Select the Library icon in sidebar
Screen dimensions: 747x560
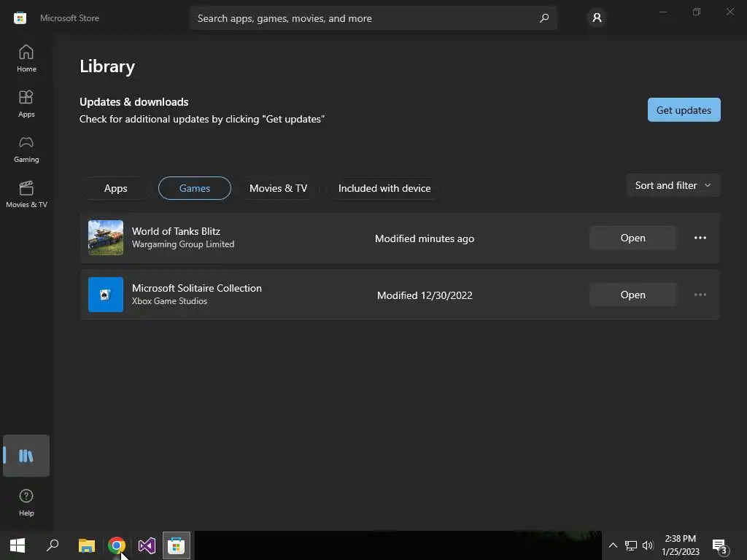(x=26, y=456)
